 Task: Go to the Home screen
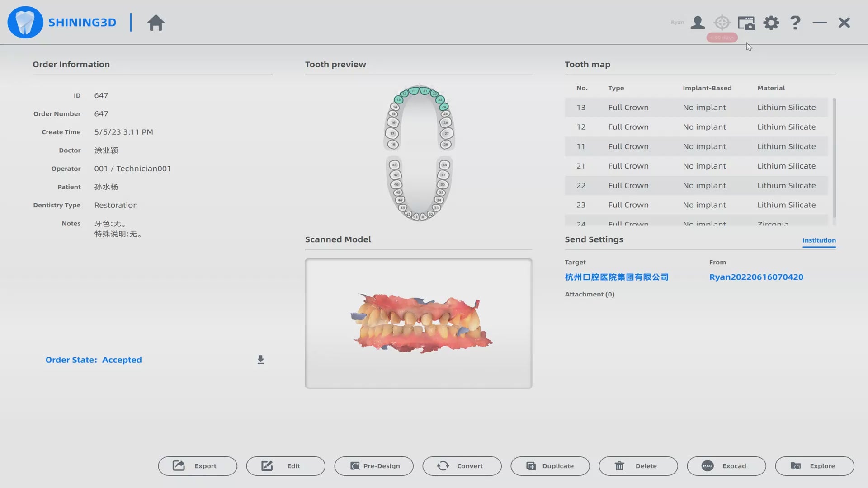click(x=156, y=22)
